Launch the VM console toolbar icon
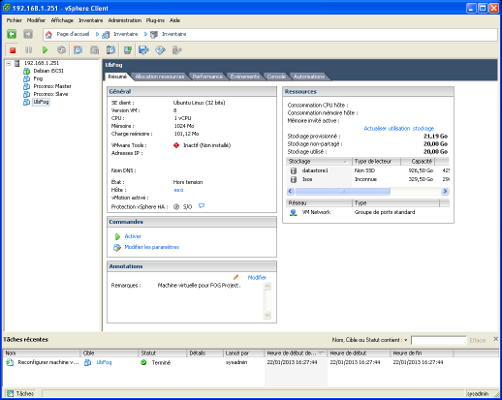The image size is (502, 400). tap(128, 50)
